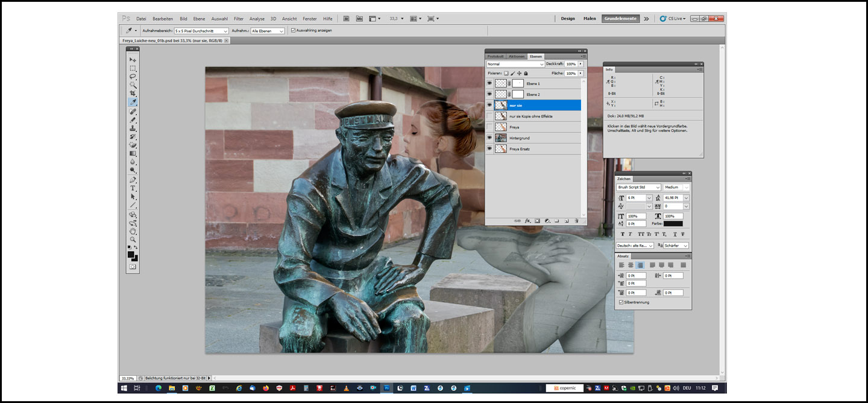Click the Malen workspace button
This screenshot has height=403, width=868.
590,19
